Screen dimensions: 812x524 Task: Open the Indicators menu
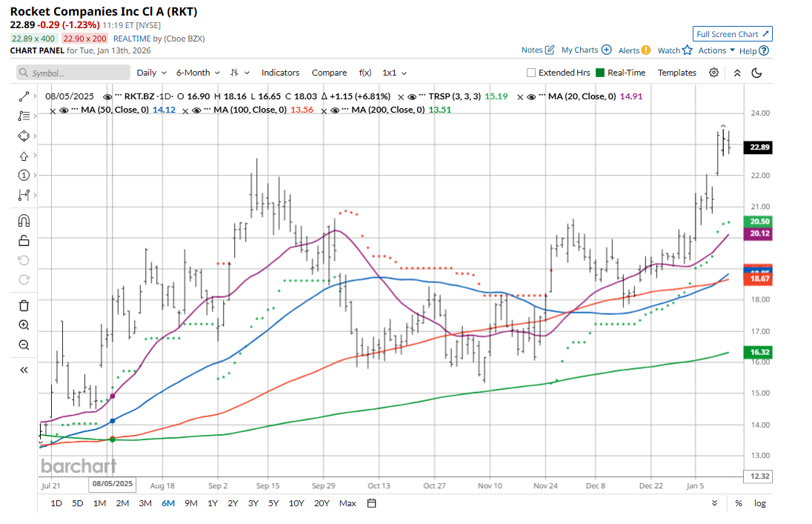(280, 73)
